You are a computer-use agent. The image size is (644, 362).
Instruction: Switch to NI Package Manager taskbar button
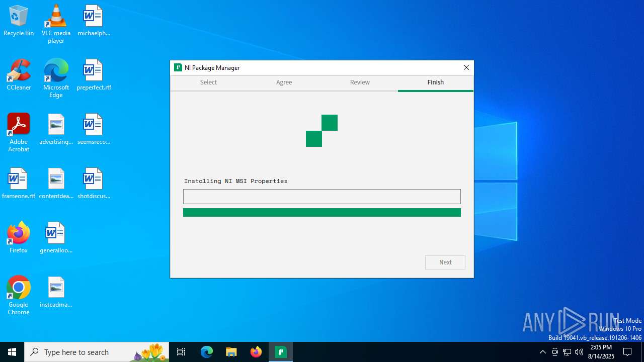(x=281, y=352)
